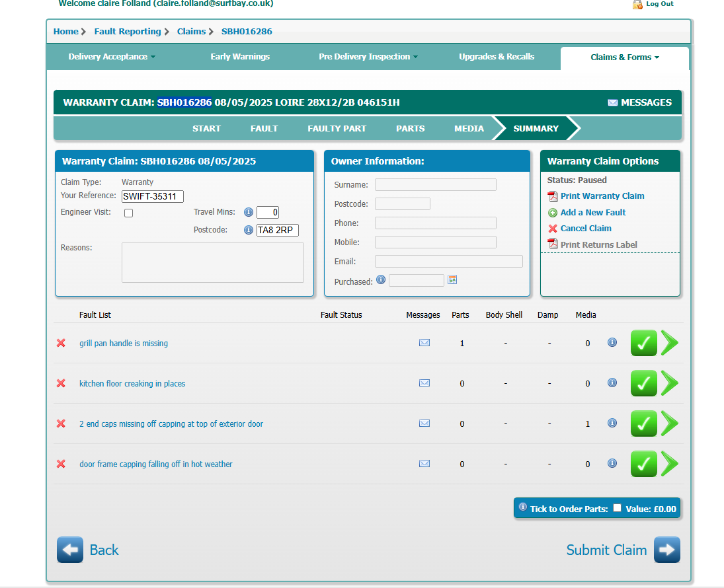Go to the FAULTY PART step
The image size is (724, 588).
[x=337, y=128]
